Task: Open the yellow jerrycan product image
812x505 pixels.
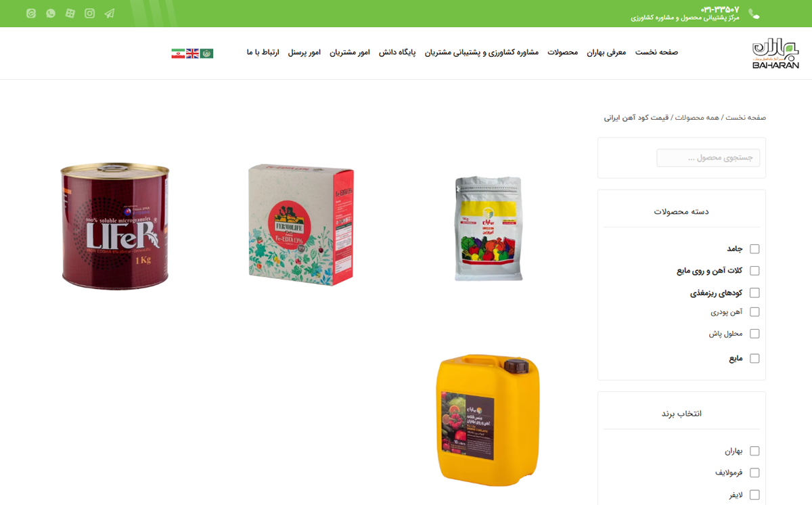Action: 489,420
